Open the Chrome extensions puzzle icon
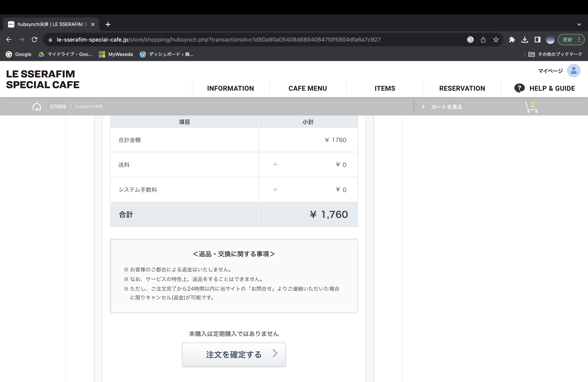 (512, 40)
